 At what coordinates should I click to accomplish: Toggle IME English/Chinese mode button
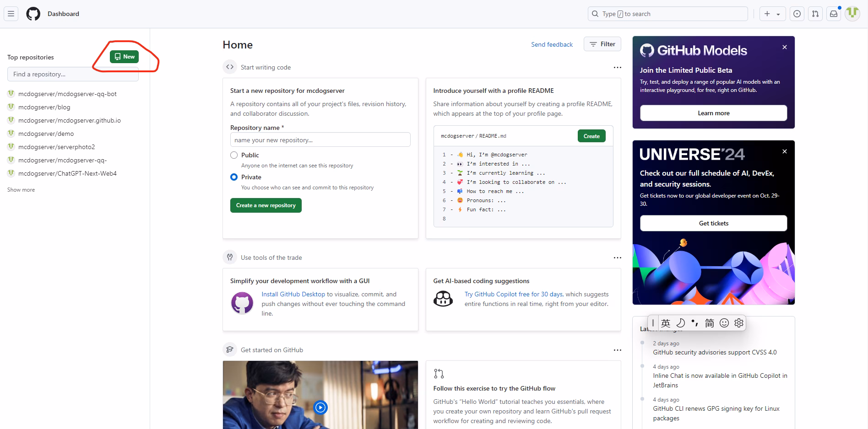[x=666, y=323]
